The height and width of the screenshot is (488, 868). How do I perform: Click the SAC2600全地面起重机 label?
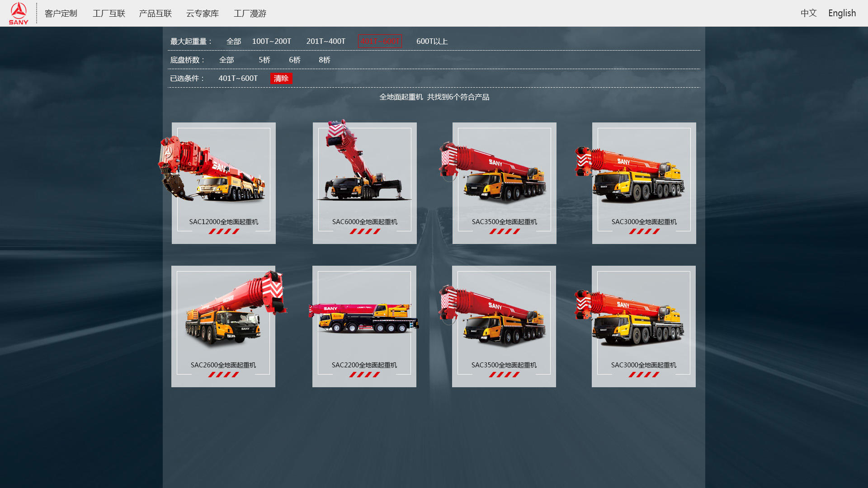click(223, 365)
